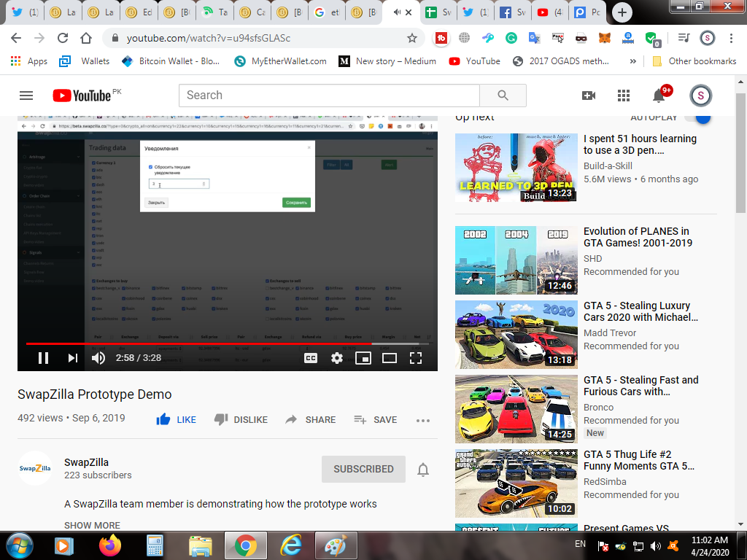747x560 pixels.
Task: Open video player settings gear
Action: coord(337,357)
